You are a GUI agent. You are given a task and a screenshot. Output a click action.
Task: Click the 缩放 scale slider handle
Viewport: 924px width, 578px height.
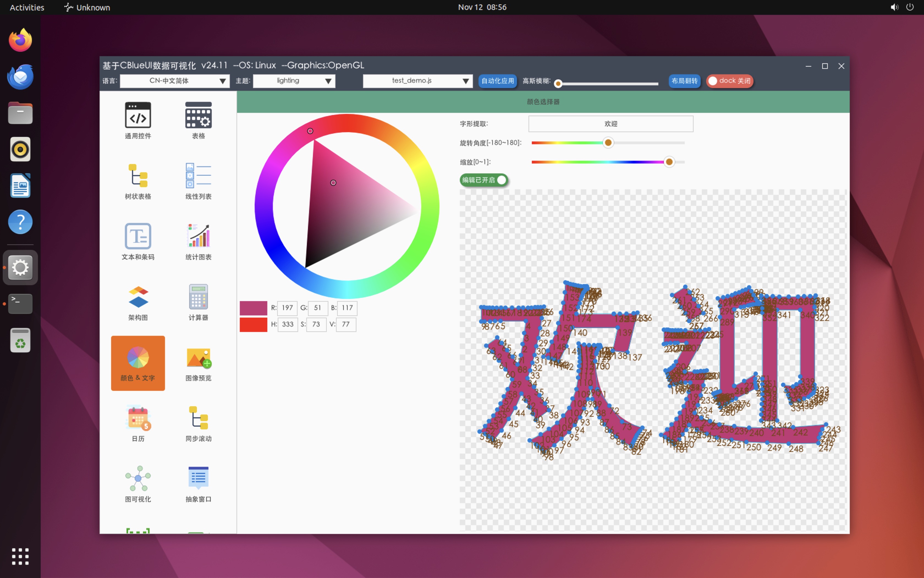tap(669, 162)
